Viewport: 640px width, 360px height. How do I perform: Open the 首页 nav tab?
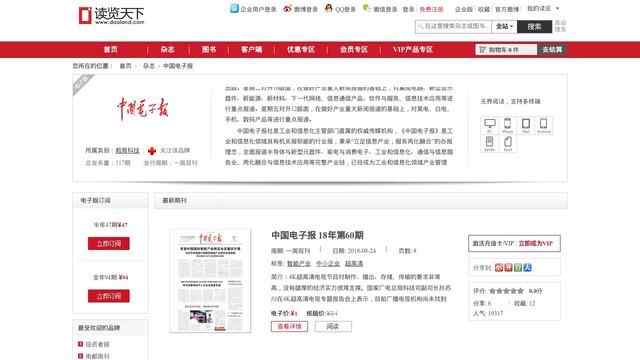[110, 49]
